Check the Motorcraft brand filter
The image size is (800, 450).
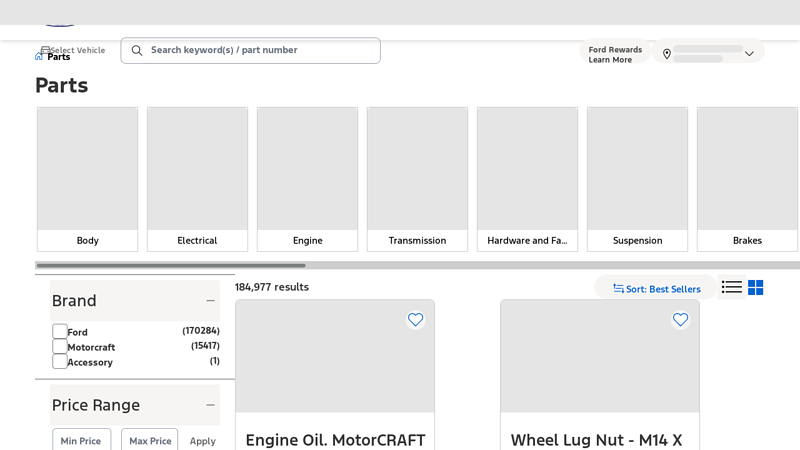coord(60,346)
